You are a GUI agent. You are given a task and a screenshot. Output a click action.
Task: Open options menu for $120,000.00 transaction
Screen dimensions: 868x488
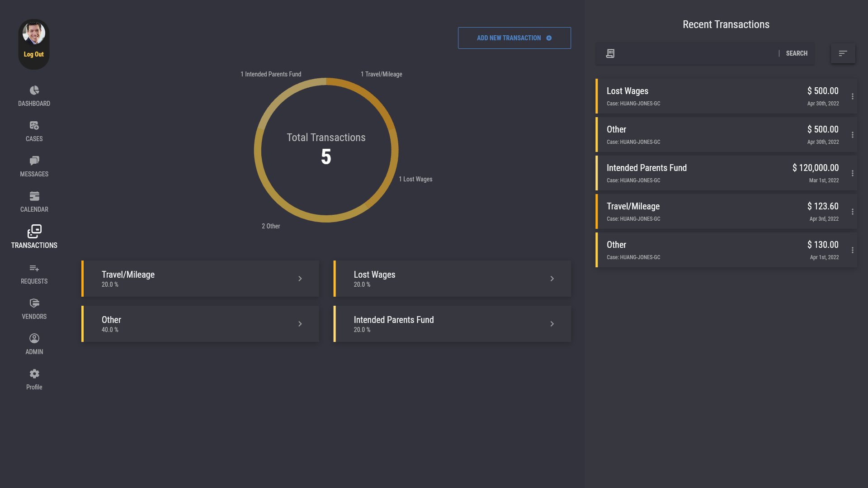tap(852, 173)
